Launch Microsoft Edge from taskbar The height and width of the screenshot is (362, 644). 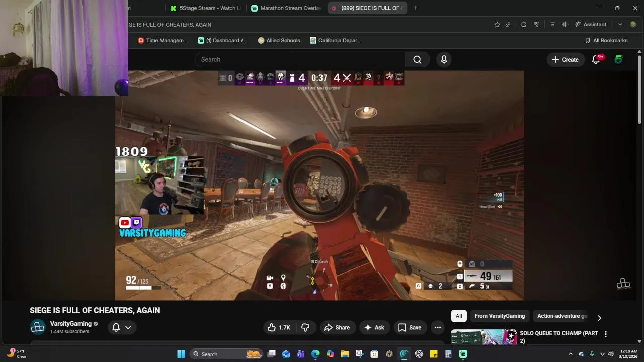pyautogui.click(x=315, y=354)
